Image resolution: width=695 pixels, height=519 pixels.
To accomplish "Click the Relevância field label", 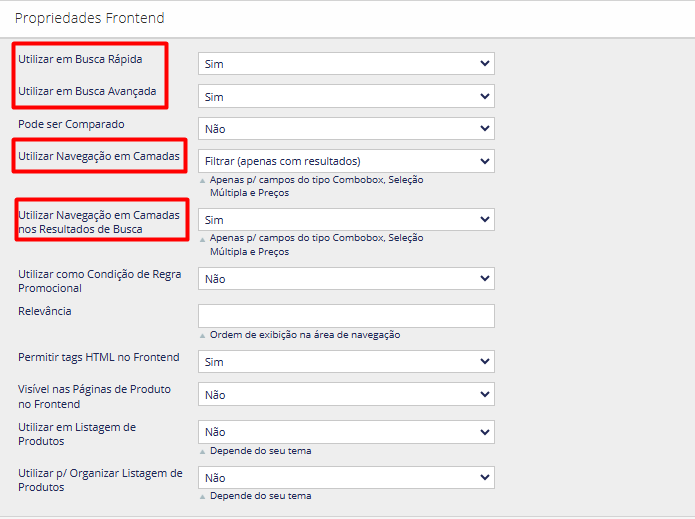I will click(x=45, y=311).
